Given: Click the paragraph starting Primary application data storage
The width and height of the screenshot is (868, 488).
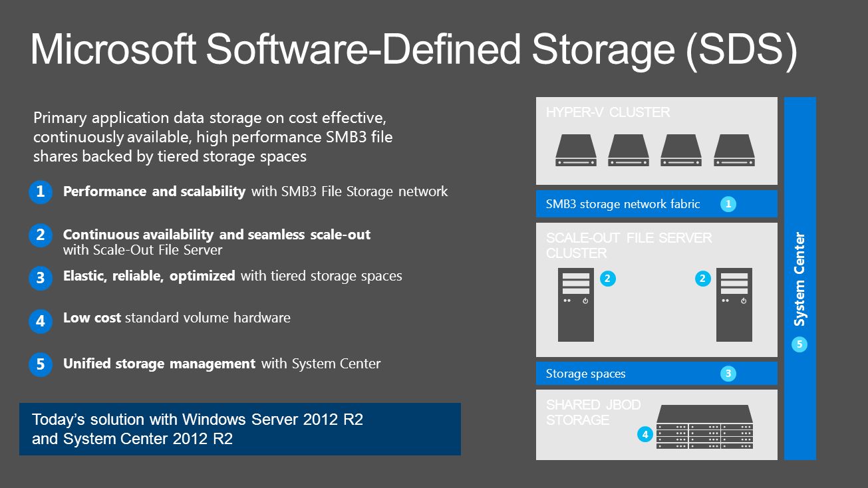Looking at the screenshot, I should [213, 137].
